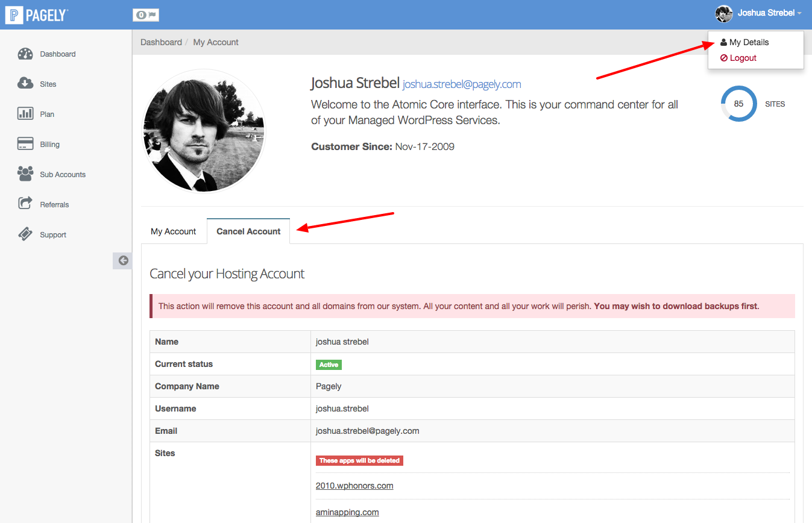The image size is (812, 523).
Task: Click the Dashboard gauge icon
Action: point(25,54)
